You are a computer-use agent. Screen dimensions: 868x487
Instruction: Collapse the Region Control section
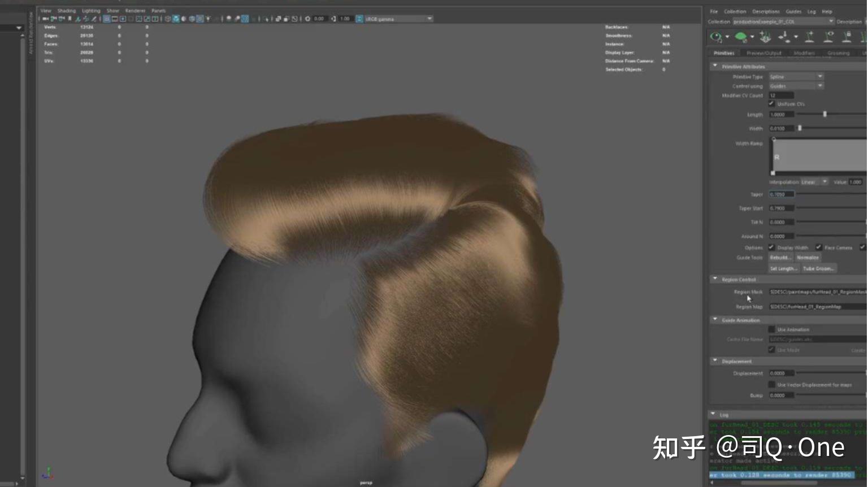715,279
